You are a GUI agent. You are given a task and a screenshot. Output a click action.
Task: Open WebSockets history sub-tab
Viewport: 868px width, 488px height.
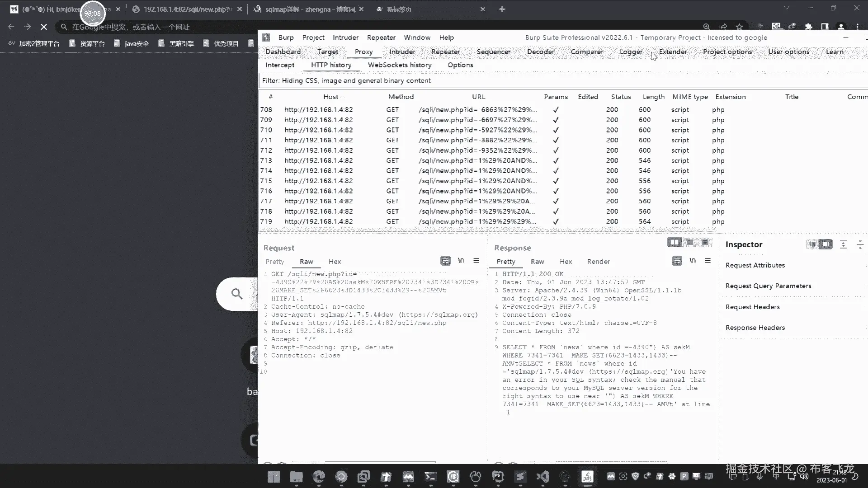pyautogui.click(x=399, y=65)
